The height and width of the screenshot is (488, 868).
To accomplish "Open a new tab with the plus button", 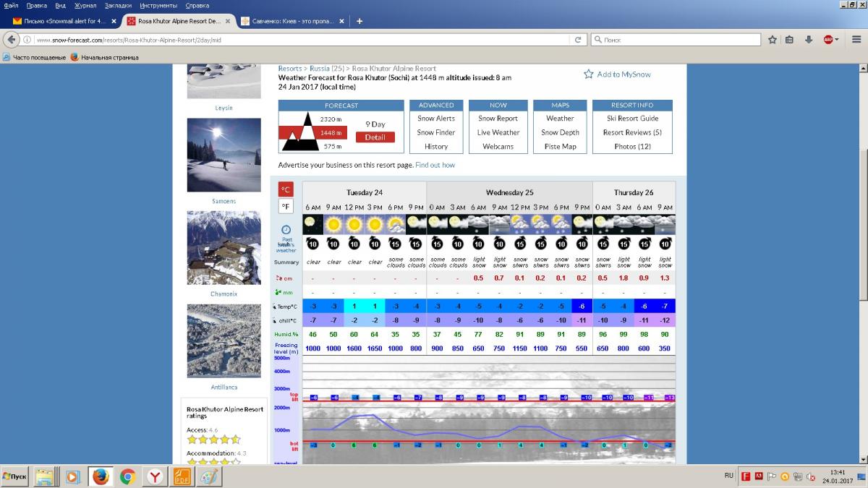I will (359, 21).
